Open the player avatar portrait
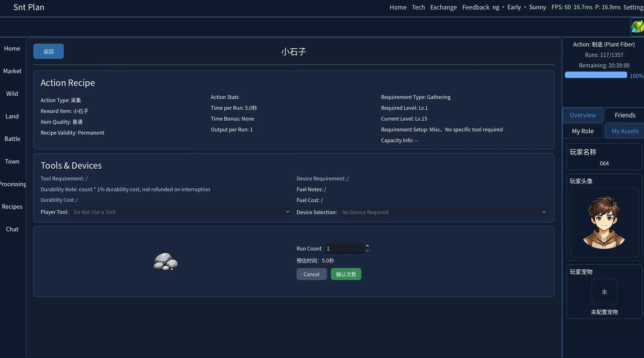The width and height of the screenshot is (644, 358). click(604, 223)
